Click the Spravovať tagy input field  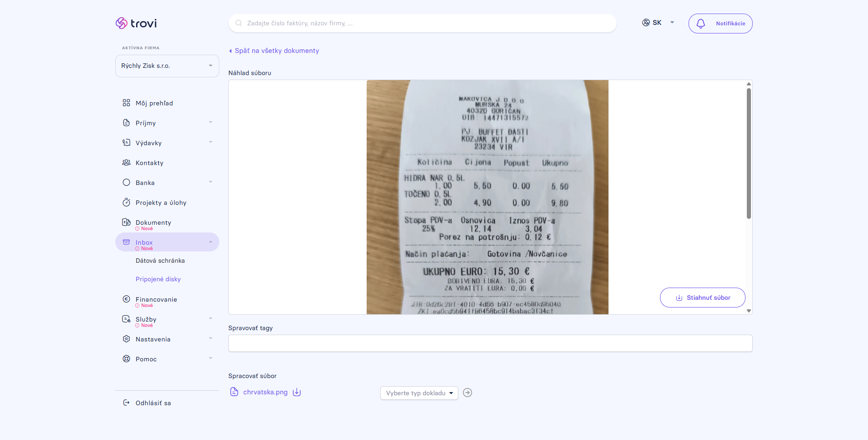click(x=491, y=343)
